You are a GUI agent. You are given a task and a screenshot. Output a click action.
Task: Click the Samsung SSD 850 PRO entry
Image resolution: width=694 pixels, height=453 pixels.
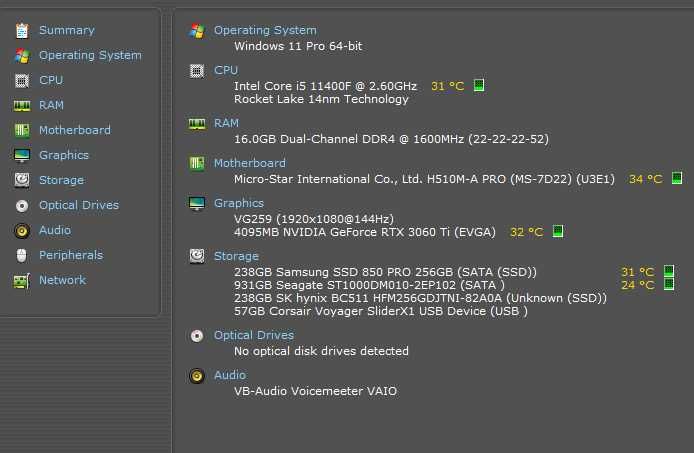pos(385,272)
